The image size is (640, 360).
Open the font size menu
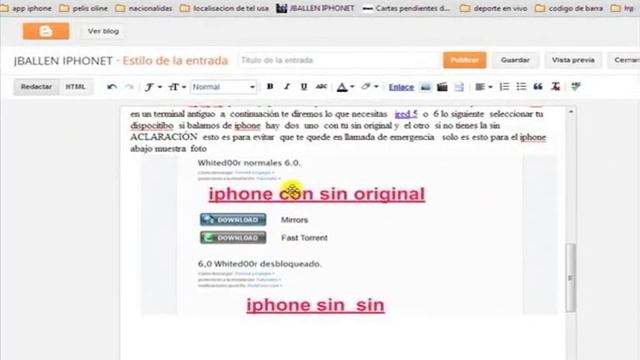tap(177, 87)
